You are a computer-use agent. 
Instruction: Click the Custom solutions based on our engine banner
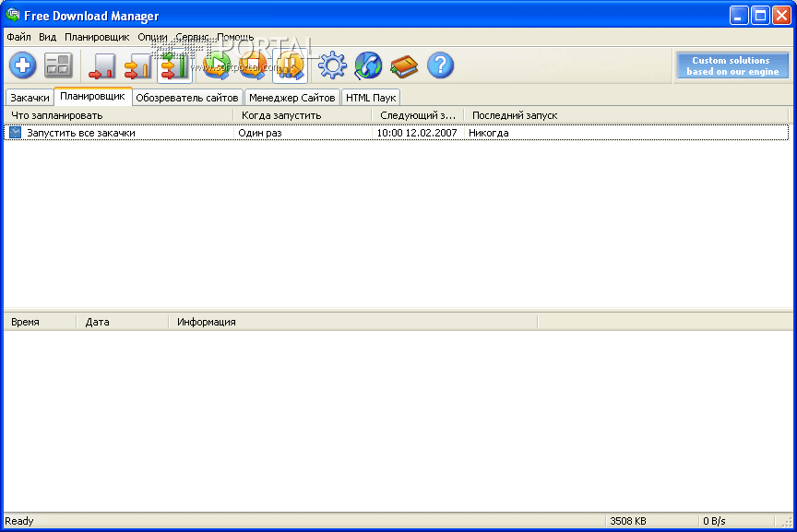coord(732,65)
